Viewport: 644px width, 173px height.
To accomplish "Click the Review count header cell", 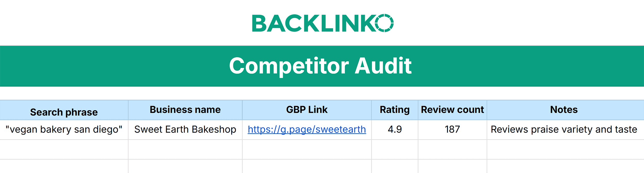I will [x=452, y=110].
